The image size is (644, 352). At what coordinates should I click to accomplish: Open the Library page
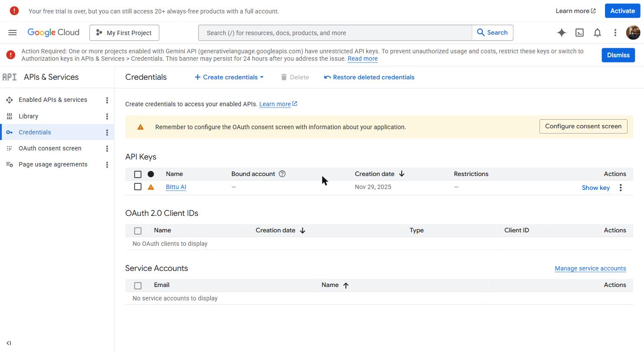point(29,116)
